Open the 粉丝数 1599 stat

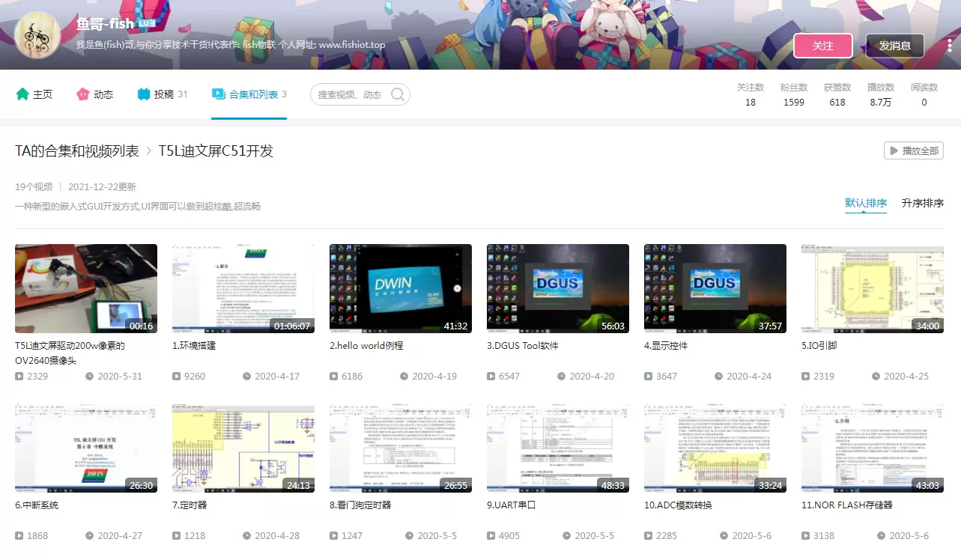(794, 95)
